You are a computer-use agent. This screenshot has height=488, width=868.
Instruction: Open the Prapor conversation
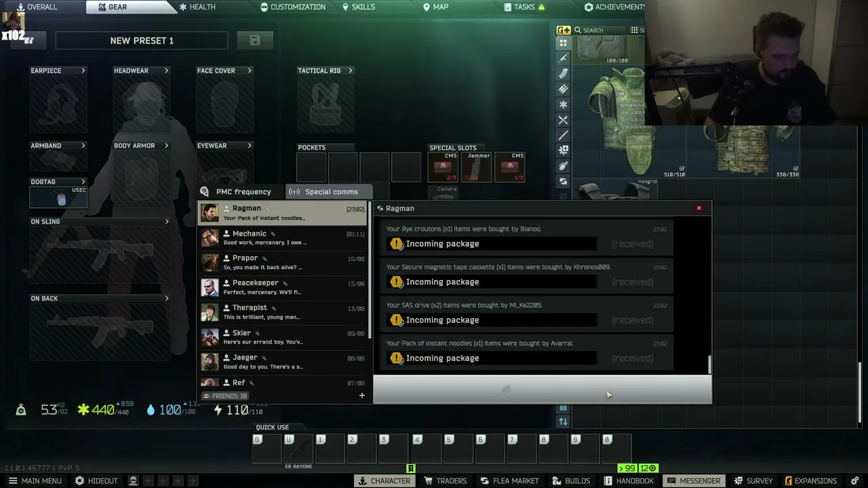pyautogui.click(x=283, y=263)
